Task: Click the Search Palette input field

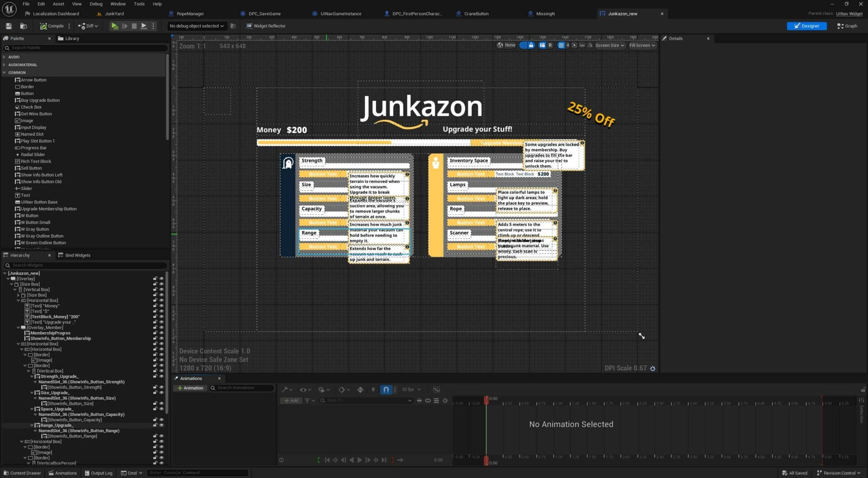Action: (x=86, y=48)
